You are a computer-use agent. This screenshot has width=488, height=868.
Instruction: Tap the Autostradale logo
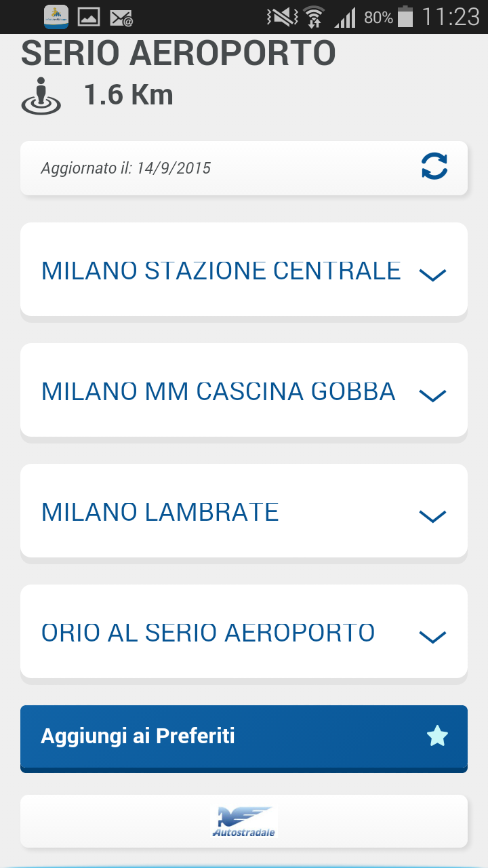tap(243, 822)
